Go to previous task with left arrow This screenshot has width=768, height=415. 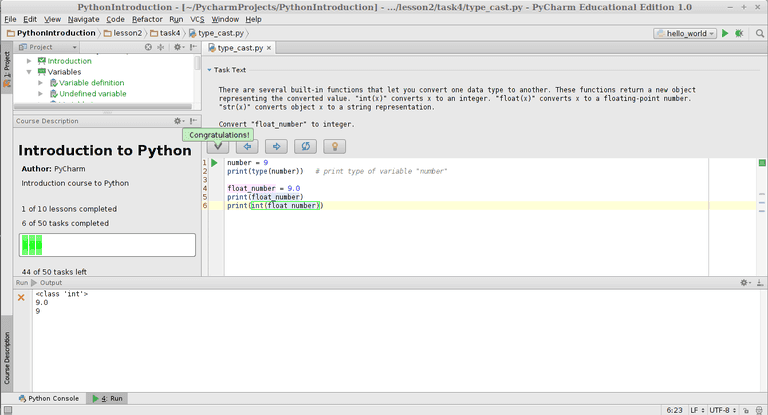(x=247, y=146)
